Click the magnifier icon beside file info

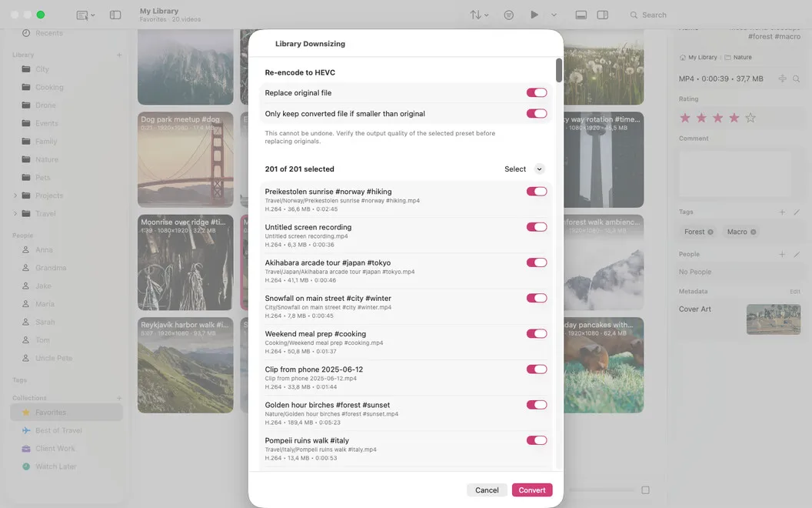click(x=797, y=79)
